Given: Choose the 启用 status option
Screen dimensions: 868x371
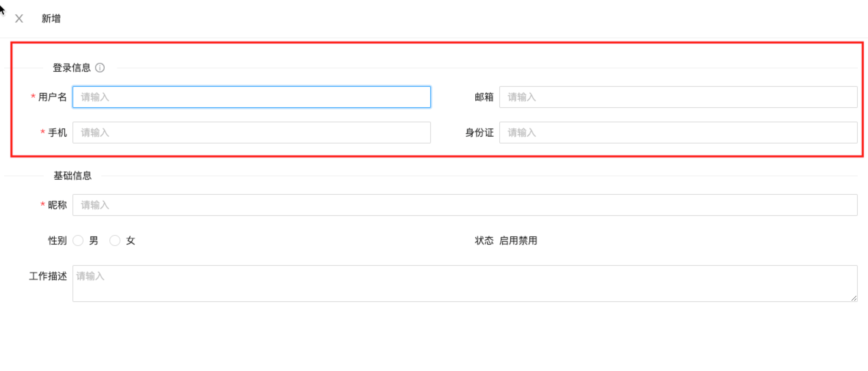Looking at the screenshot, I should [509, 241].
